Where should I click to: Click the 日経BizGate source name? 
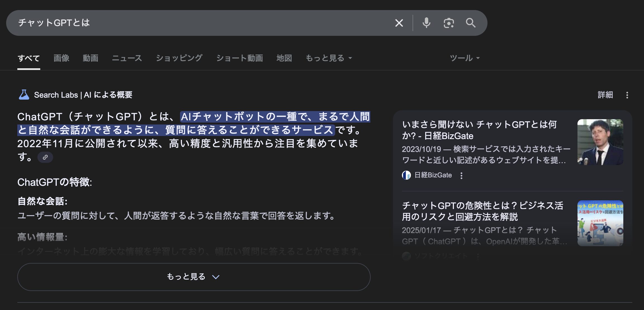click(433, 175)
